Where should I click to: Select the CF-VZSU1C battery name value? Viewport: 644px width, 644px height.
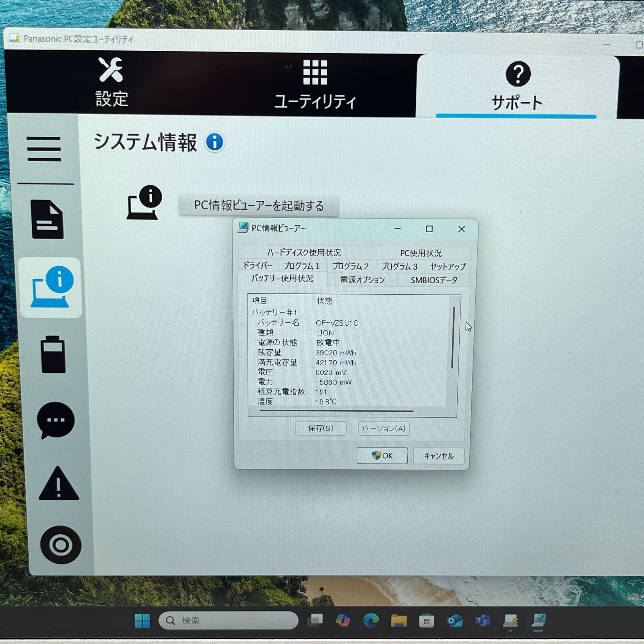(337, 323)
